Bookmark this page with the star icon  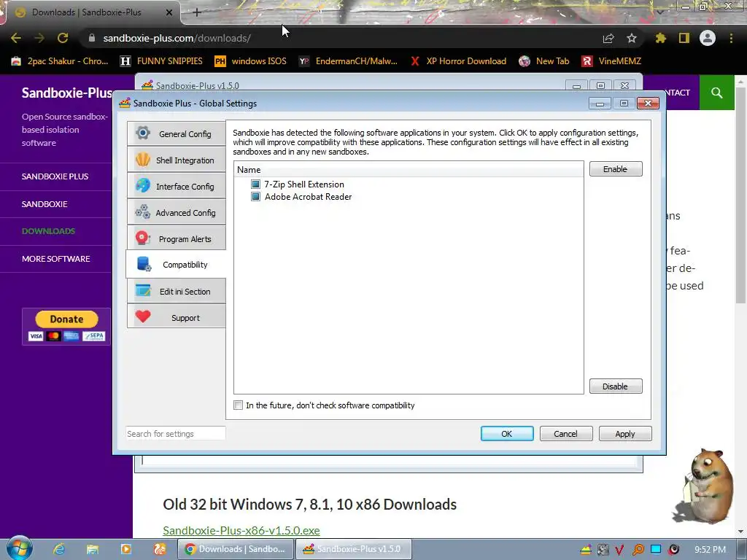(632, 38)
